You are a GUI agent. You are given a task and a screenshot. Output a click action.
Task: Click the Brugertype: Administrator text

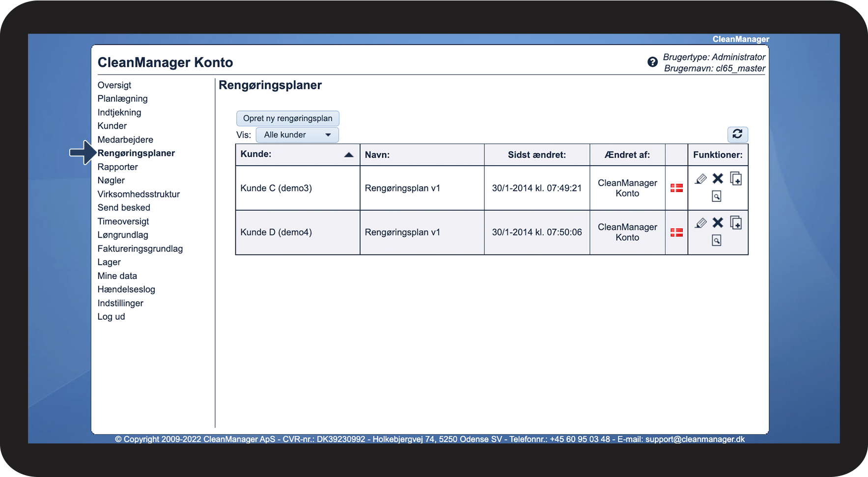point(714,57)
